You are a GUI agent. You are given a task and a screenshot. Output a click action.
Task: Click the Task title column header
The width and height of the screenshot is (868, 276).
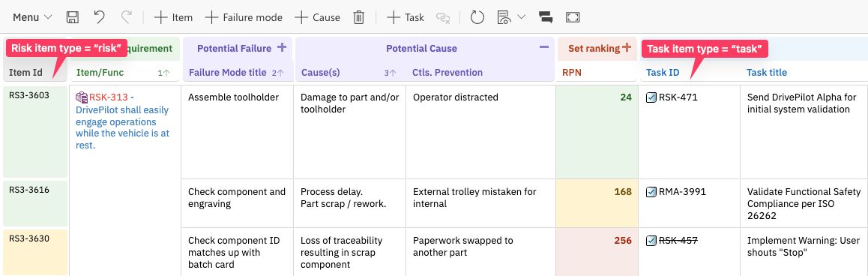(x=767, y=73)
